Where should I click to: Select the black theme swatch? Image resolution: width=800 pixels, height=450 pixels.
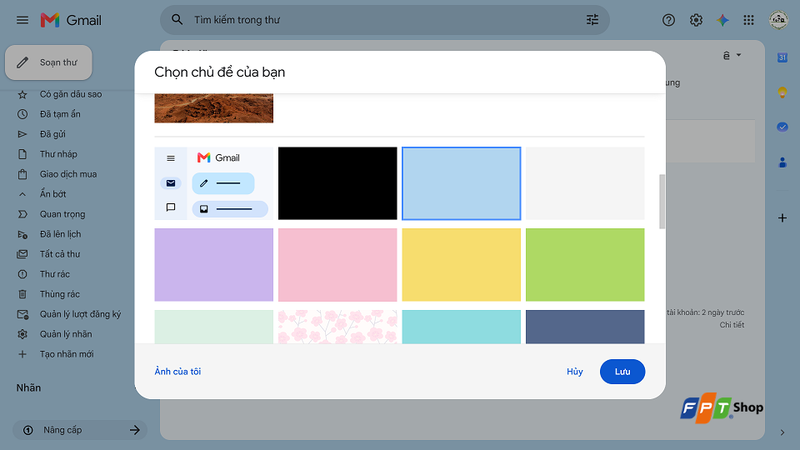click(x=337, y=184)
